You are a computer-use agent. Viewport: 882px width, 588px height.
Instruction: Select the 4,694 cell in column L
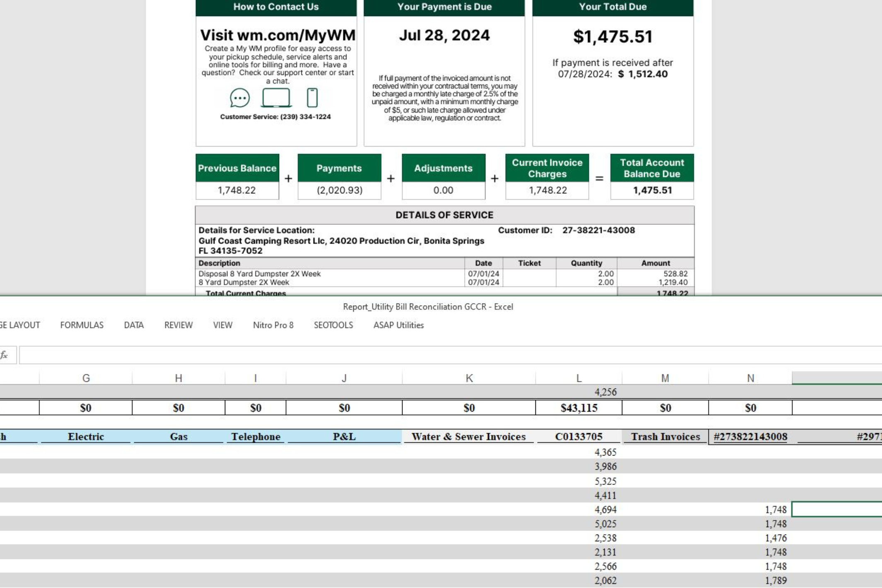click(x=579, y=509)
